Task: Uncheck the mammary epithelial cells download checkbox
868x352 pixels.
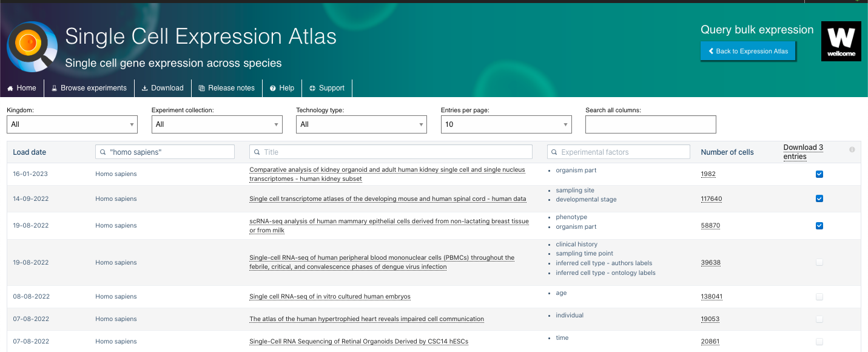Action: (819, 226)
